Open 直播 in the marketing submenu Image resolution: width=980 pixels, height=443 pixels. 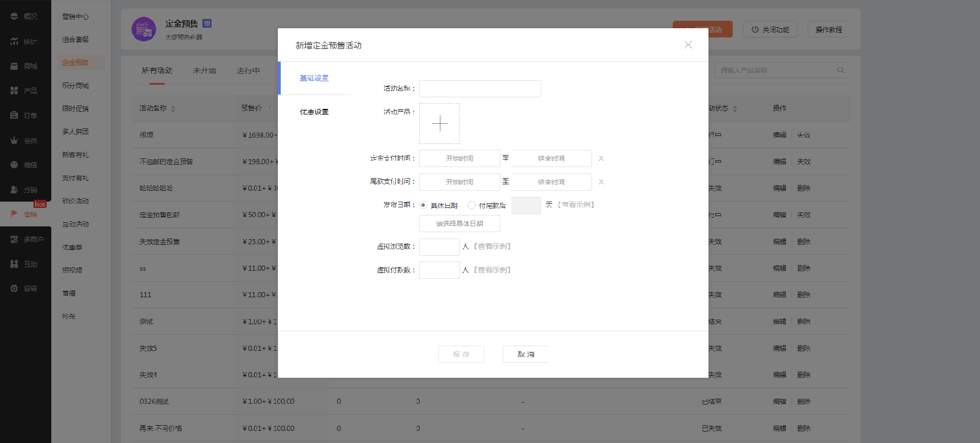pyautogui.click(x=69, y=293)
